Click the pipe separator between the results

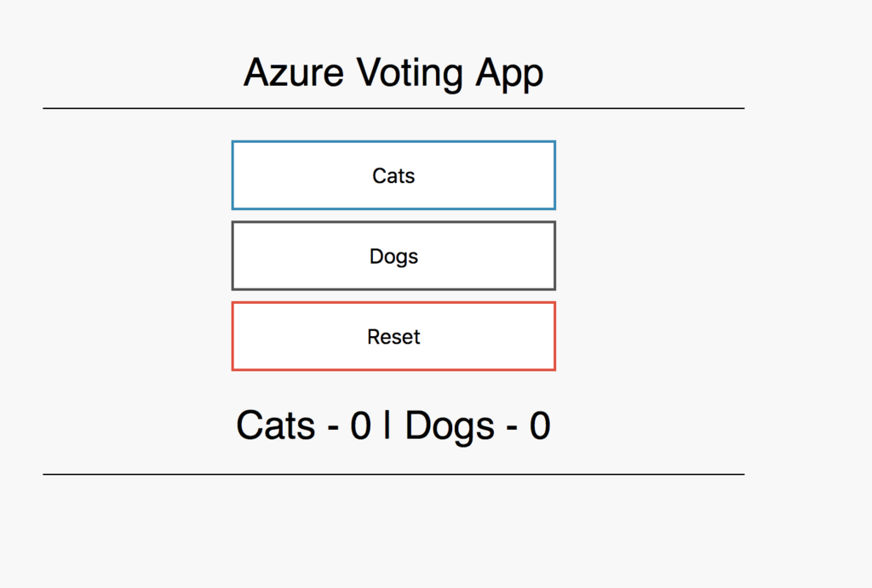pos(387,425)
